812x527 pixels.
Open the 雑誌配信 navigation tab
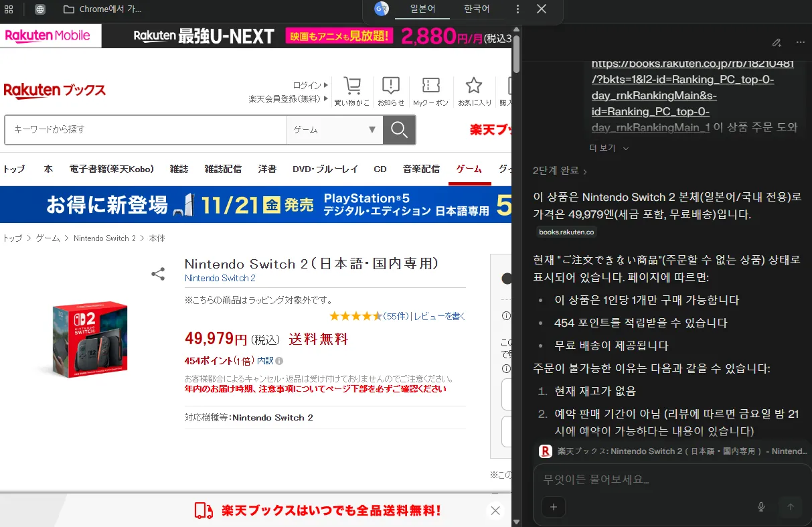click(223, 169)
